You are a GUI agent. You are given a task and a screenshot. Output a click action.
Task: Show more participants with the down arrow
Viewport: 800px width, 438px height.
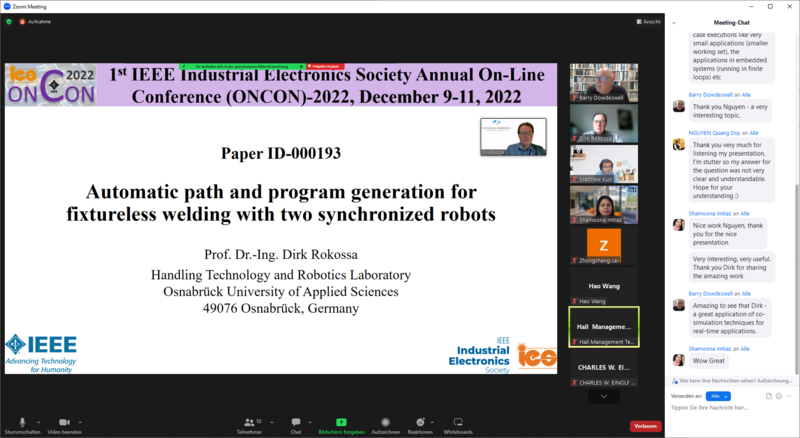[604, 396]
